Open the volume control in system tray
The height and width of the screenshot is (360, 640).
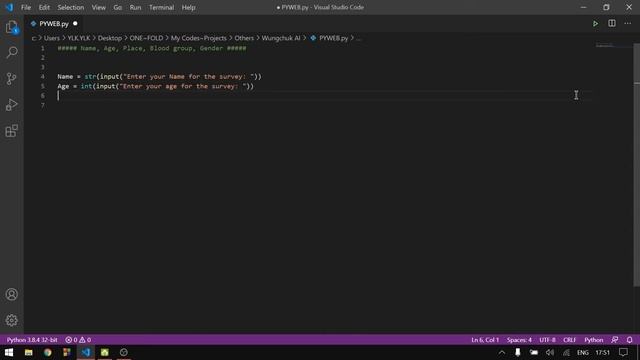[x=550, y=353]
